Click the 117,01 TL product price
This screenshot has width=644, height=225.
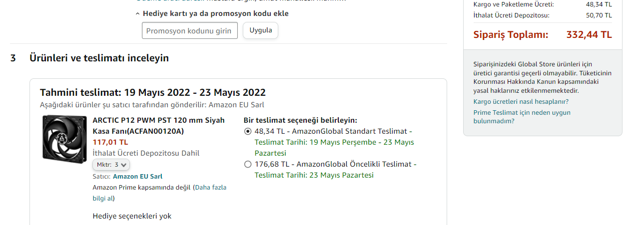coord(110,142)
